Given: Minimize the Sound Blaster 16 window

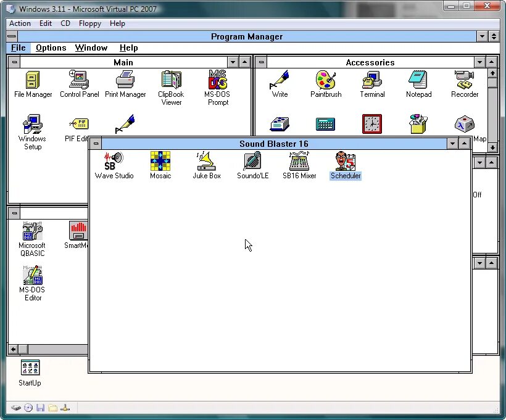Looking at the screenshot, I should [x=452, y=144].
